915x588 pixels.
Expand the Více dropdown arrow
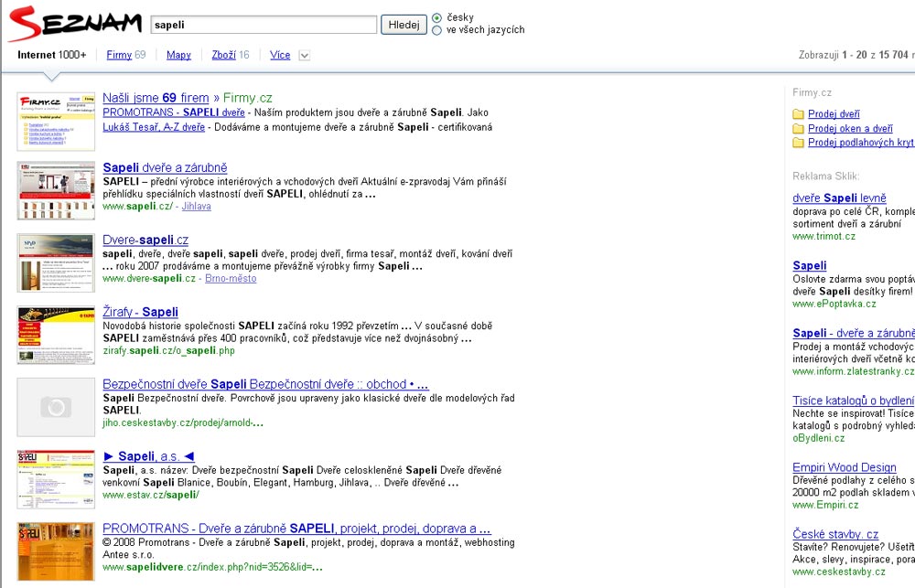point(304,56)
